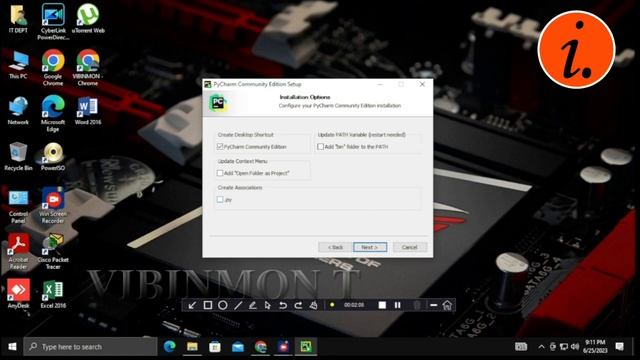Image resolution: width=640 pixels, height=360 pixels.
Task: Select the circle drawing tool
Action: [x=222, y=305]
